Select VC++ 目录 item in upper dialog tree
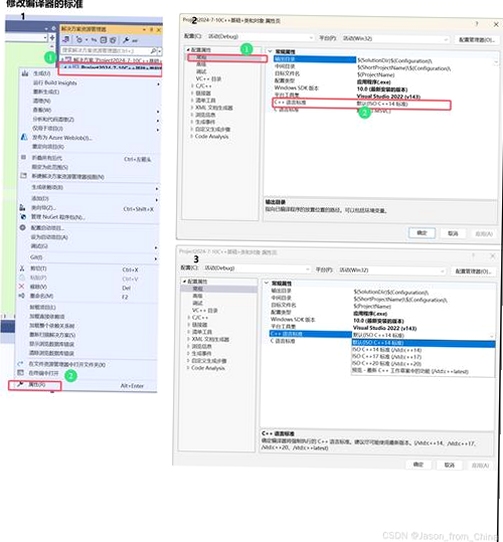503x542 pixels. (208, 79)
